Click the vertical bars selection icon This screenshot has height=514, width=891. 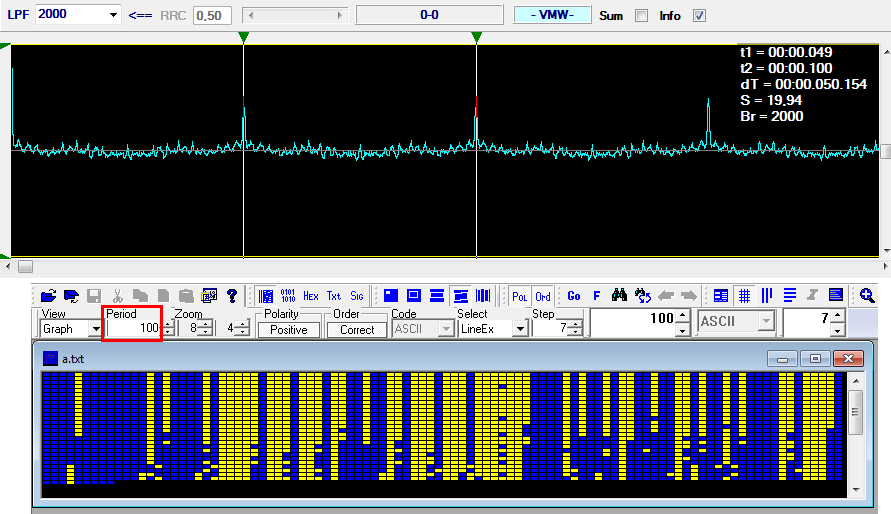(x=483, y=296)
